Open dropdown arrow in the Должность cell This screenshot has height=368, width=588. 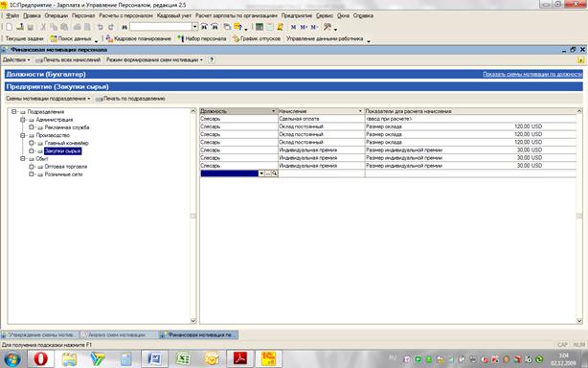[x=261, y=173]
